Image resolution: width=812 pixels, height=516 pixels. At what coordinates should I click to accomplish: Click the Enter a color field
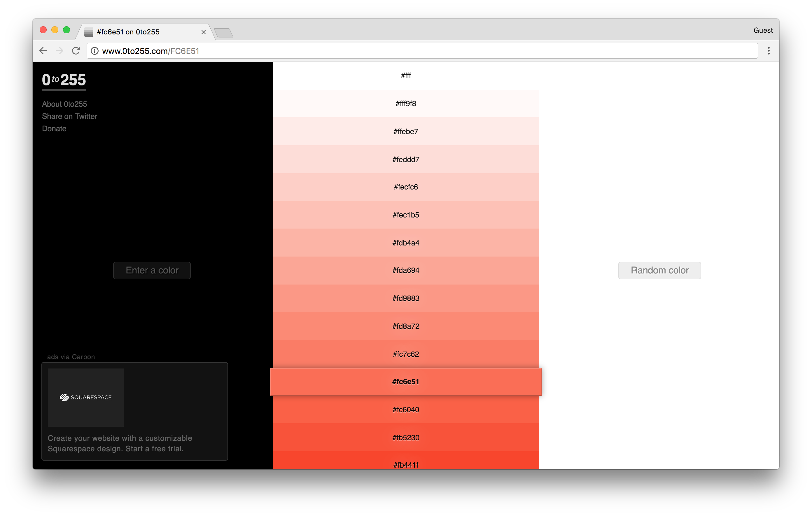click(152, 270)
